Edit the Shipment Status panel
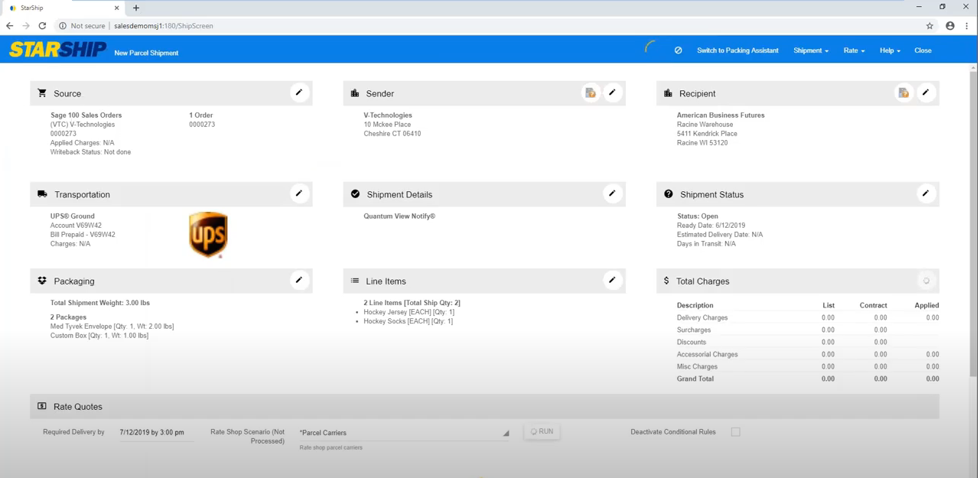This screenshot has width=980, height=478. 926,193
